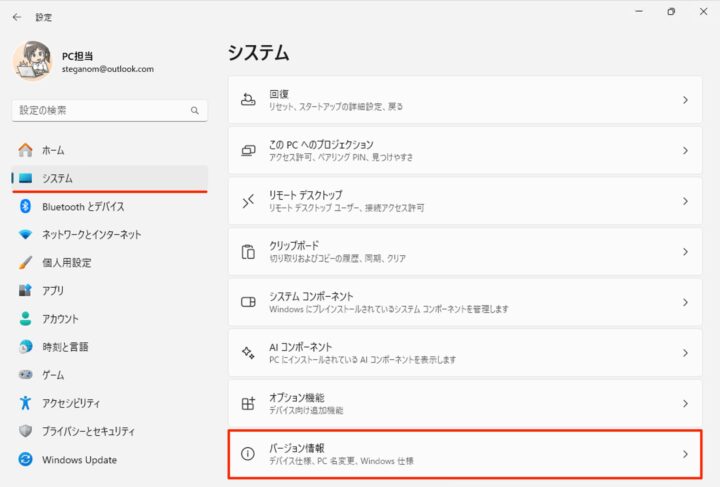Viewport: 720px width, 487px height.
Task: Open アカウント settings
Action: [x=109, y=319]
